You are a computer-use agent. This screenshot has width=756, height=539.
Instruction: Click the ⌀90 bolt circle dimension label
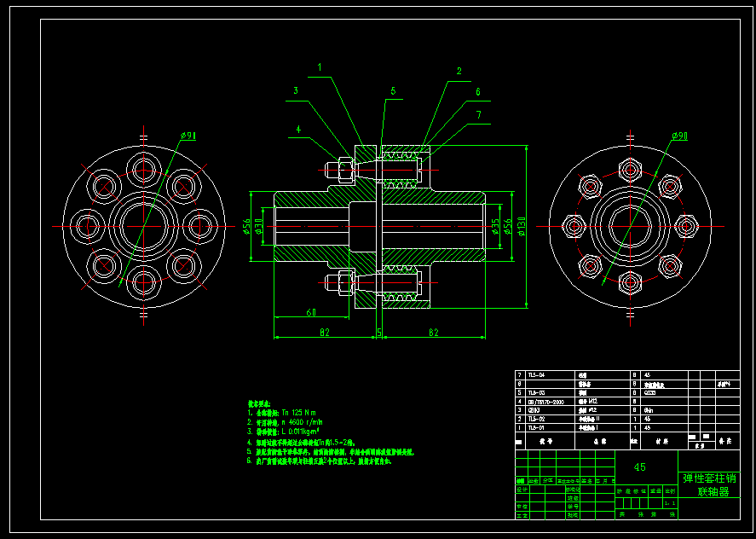[x=679, y=136]
